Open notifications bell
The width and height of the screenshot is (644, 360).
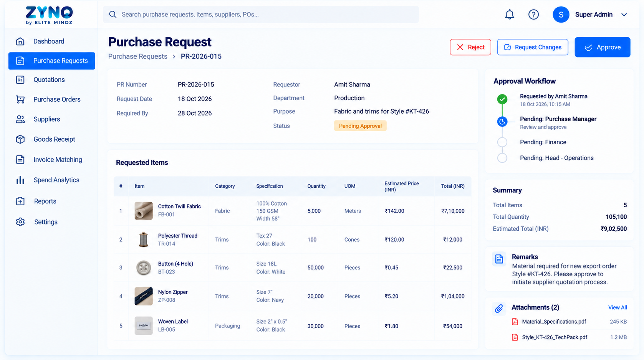[509, 15]
